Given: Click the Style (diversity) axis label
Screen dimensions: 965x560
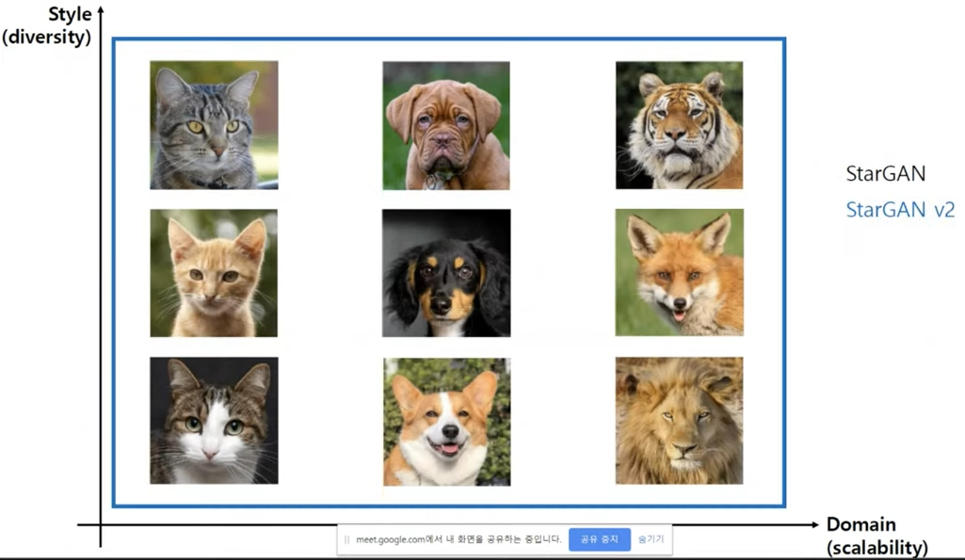Looking at the screenshot, I should tap(47, 25).
